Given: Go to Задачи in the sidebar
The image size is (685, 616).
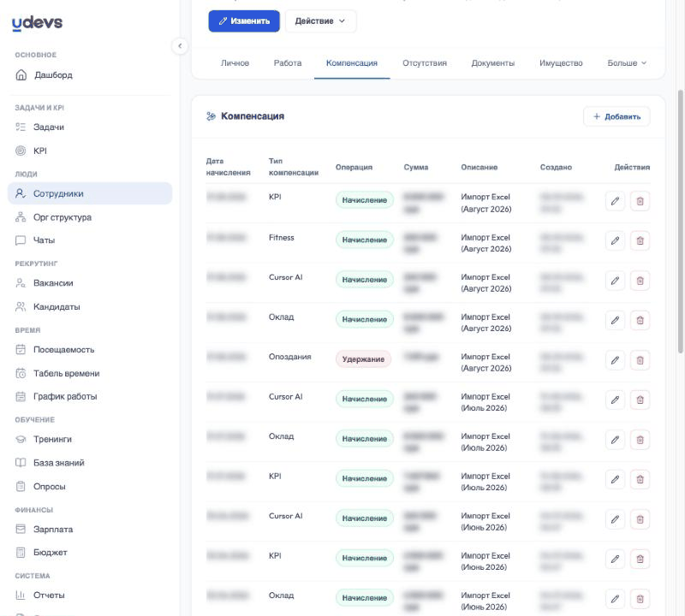Looking at the screenshot, I should (49, 127).
